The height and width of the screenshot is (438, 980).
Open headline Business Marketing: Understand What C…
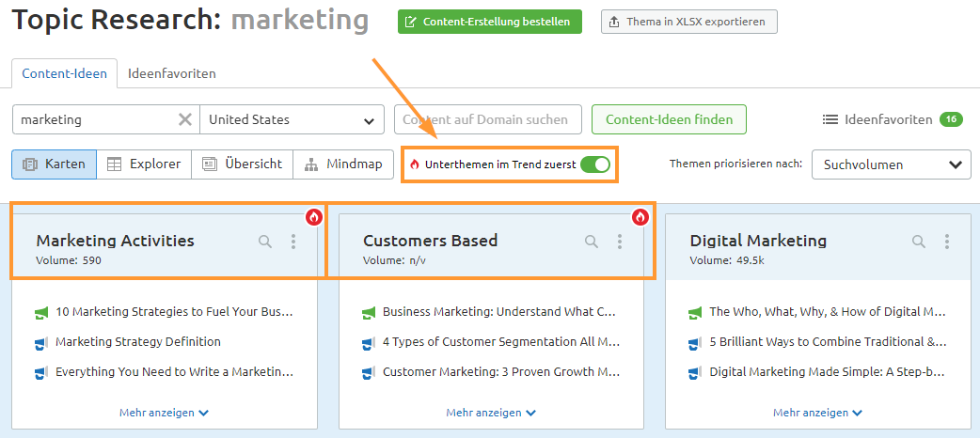coord(501,312)
